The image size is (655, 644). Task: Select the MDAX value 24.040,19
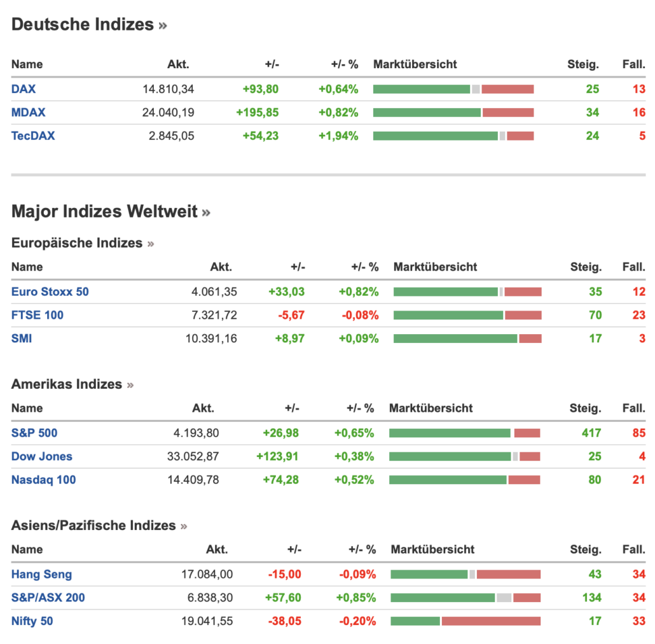pyautogui.click(x=169, y=113)
